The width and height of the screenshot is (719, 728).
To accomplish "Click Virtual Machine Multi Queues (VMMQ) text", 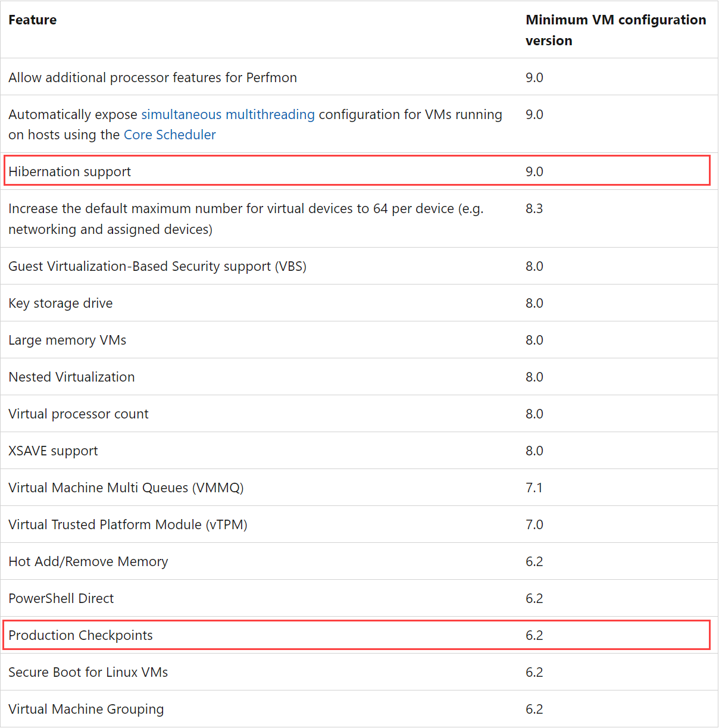I will [x=126, y=488].
